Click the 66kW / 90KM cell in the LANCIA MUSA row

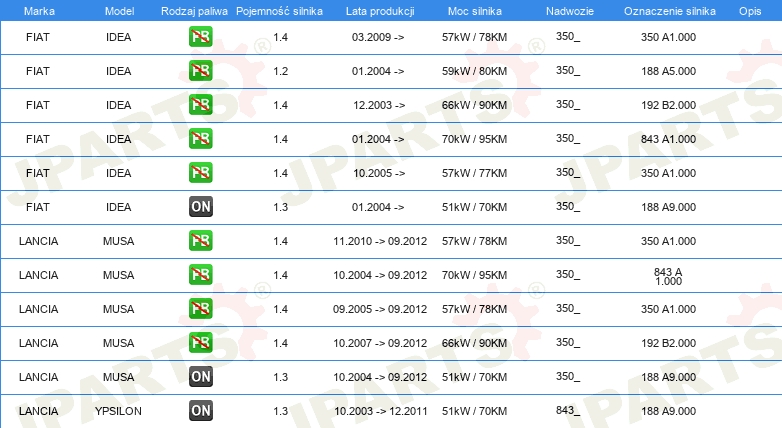[x=474, y=343]
